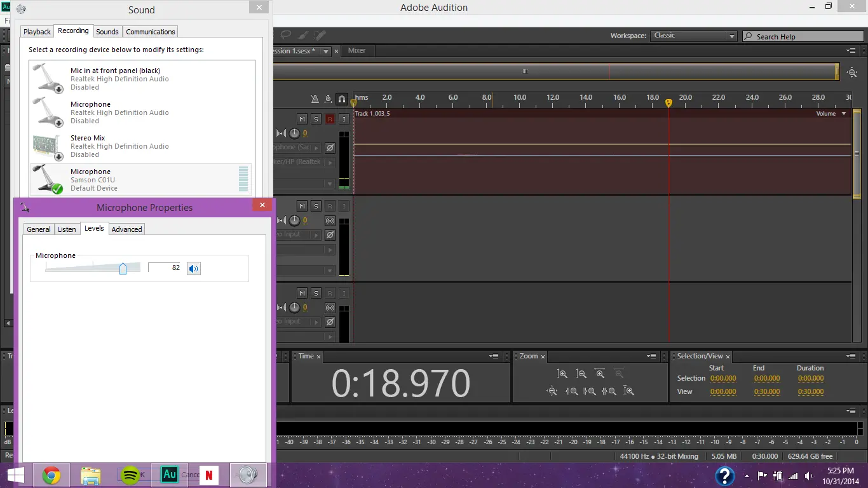The width and height of the screenshot is (868, 488).
Task: Open Adobe Audition from the taskbar
Action: click(170, 475)
